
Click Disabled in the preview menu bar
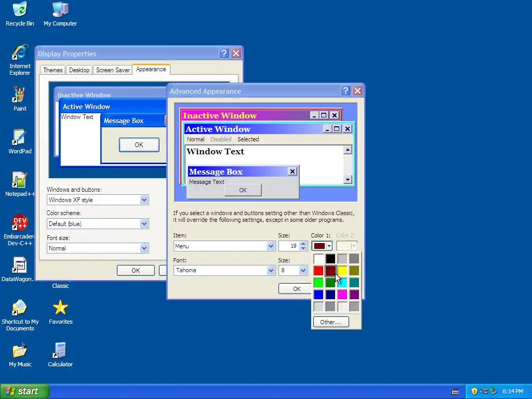(220, 139)
